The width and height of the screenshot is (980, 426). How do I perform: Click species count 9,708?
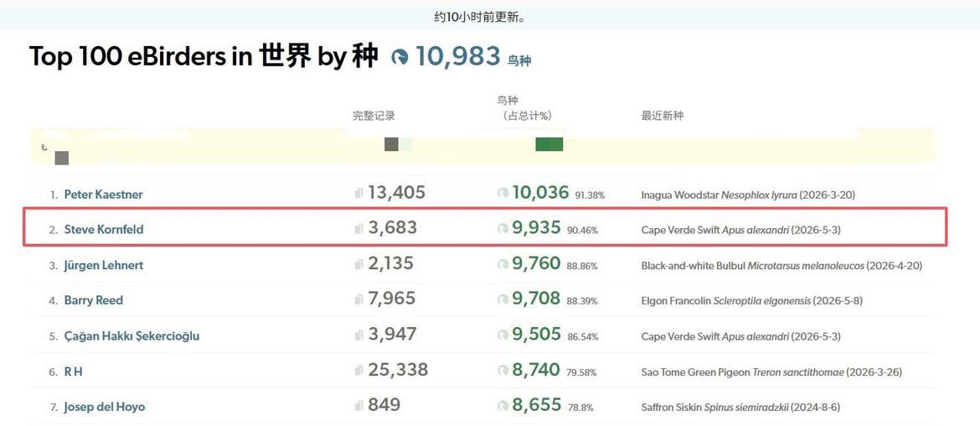(536, 299)
